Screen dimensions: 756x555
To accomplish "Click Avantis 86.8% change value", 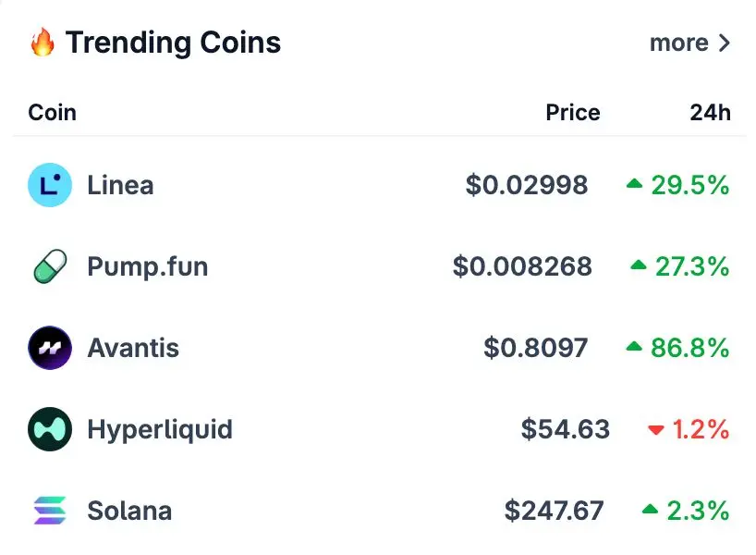I will [690, 348].
